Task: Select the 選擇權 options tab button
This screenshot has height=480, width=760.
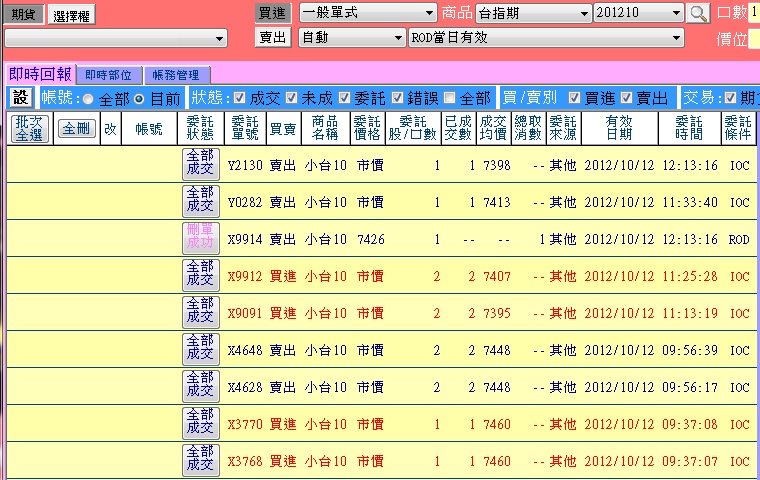Action: [71, 16]
